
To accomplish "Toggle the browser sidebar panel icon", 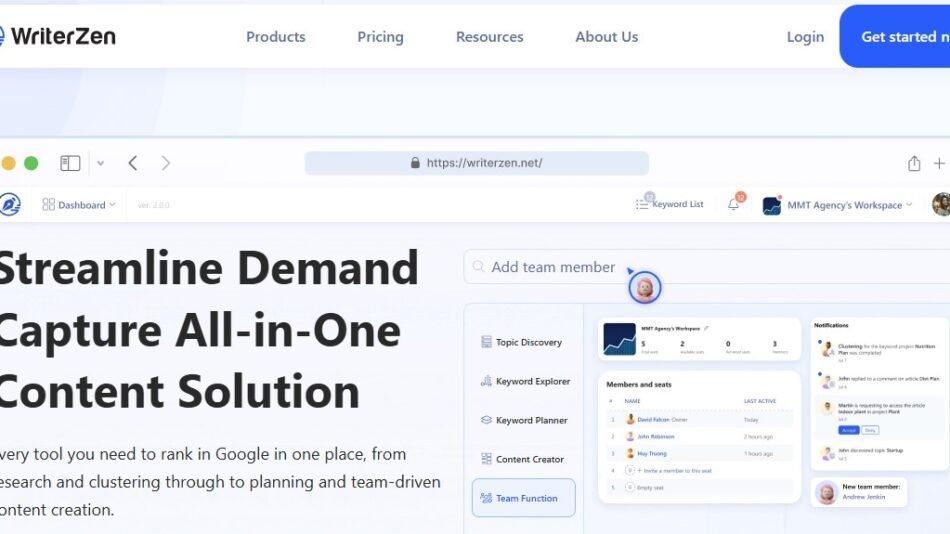I will pyautogui.click(x=70, y=163).
